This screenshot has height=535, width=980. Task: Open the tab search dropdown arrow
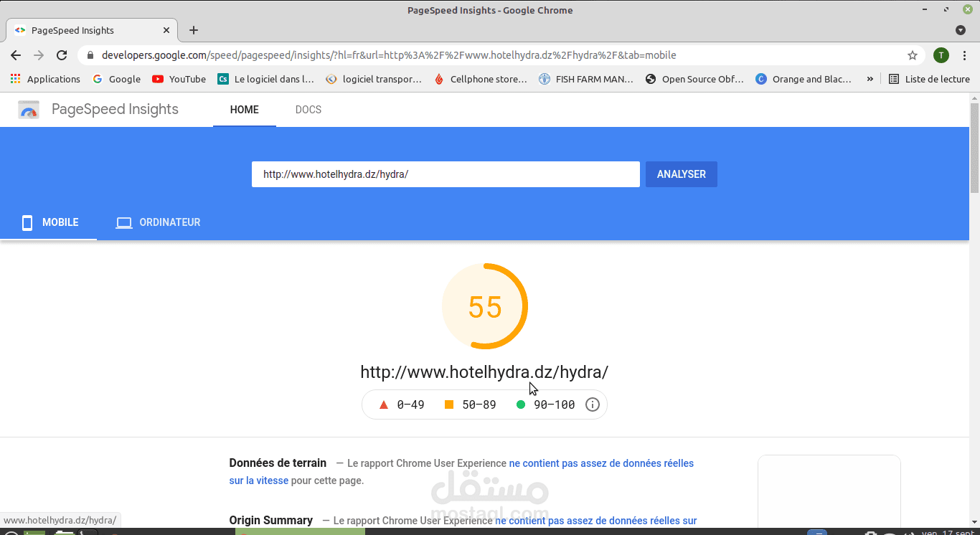point(961,30)
